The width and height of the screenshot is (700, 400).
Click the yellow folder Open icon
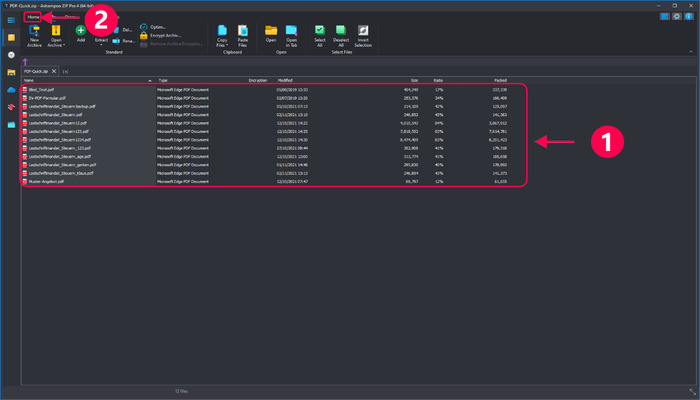point(271,30)
